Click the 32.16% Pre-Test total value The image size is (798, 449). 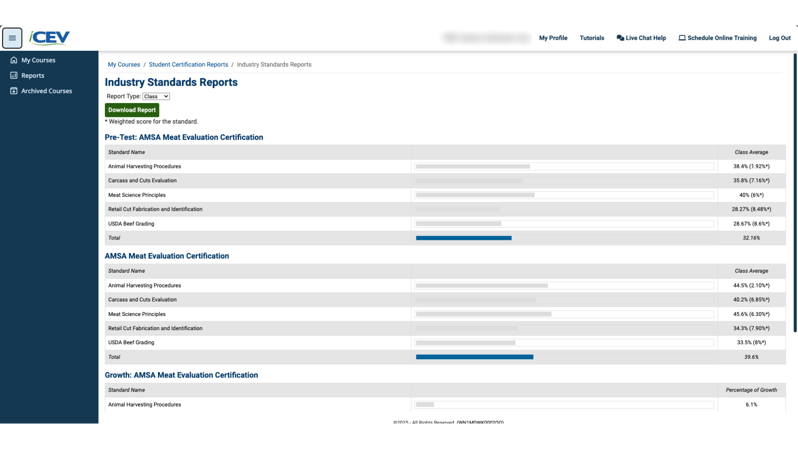751,238
